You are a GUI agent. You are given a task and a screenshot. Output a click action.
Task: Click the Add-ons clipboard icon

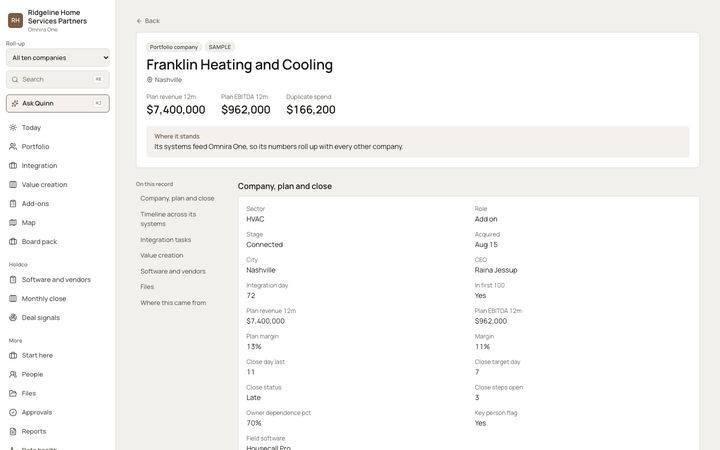[13, 203]
